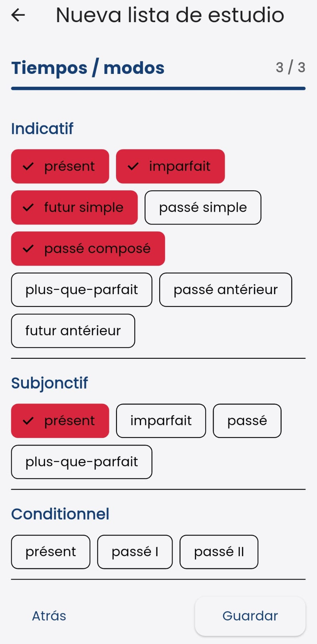317x644 pixels.
Task: Choose Subjonctif plus-que-parfait chip
Action: point(82,462)
